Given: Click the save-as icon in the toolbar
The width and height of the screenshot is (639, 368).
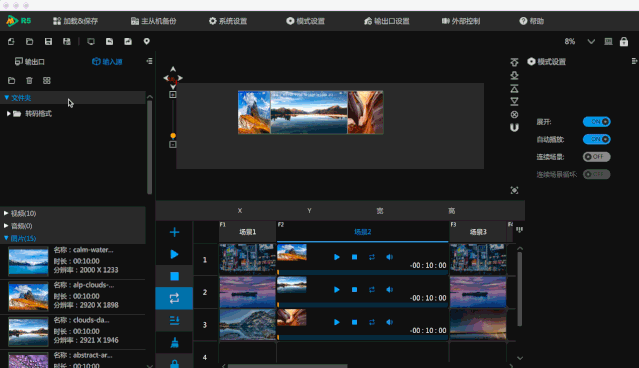Looking at the screenshot, I should pyautogui.click(x=67, y=42).
